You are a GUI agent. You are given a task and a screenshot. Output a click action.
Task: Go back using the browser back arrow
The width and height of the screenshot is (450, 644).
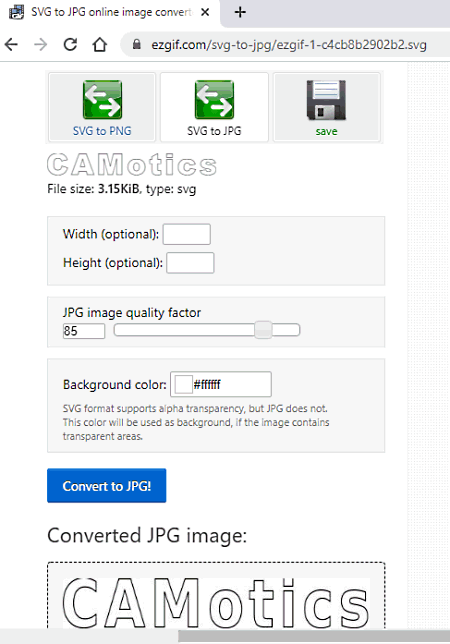pyautogui.click(x=11, y=44)
